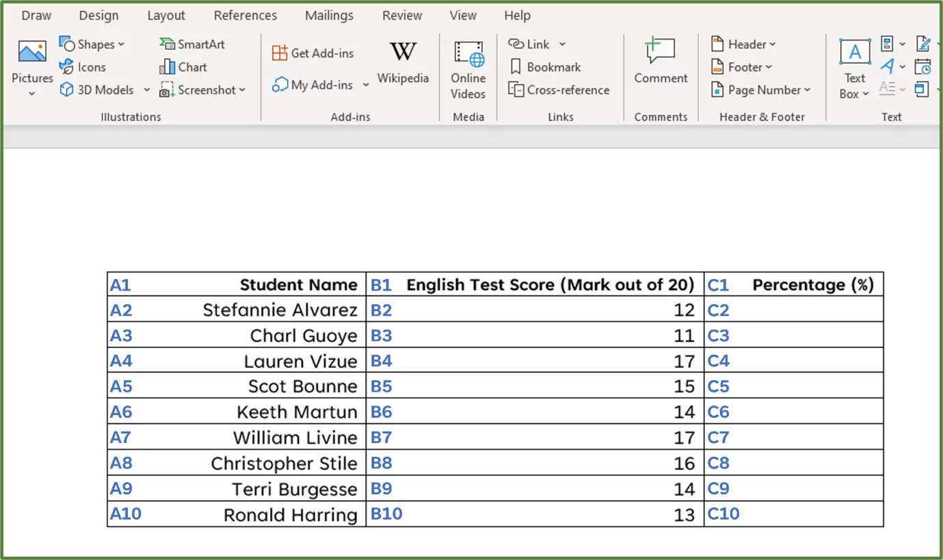Screen dimensions: 943x560
Task: Open the Review ribbon tab
Action: coord(401,15)
